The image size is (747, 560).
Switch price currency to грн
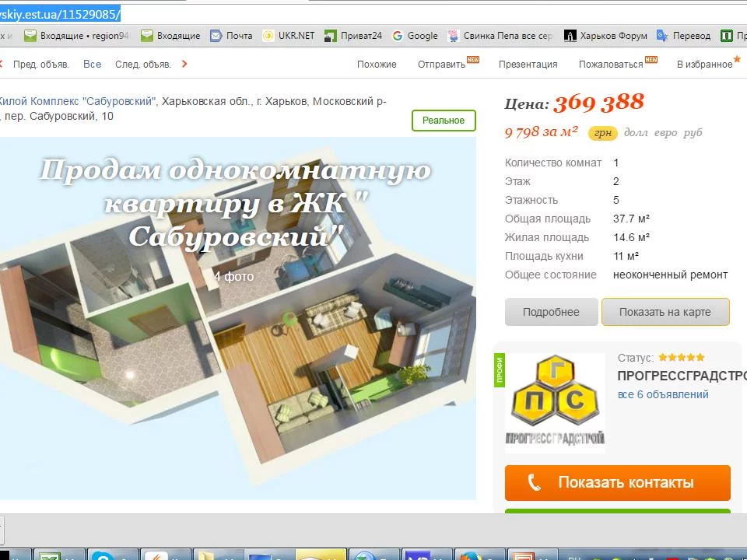click(602, 133)
